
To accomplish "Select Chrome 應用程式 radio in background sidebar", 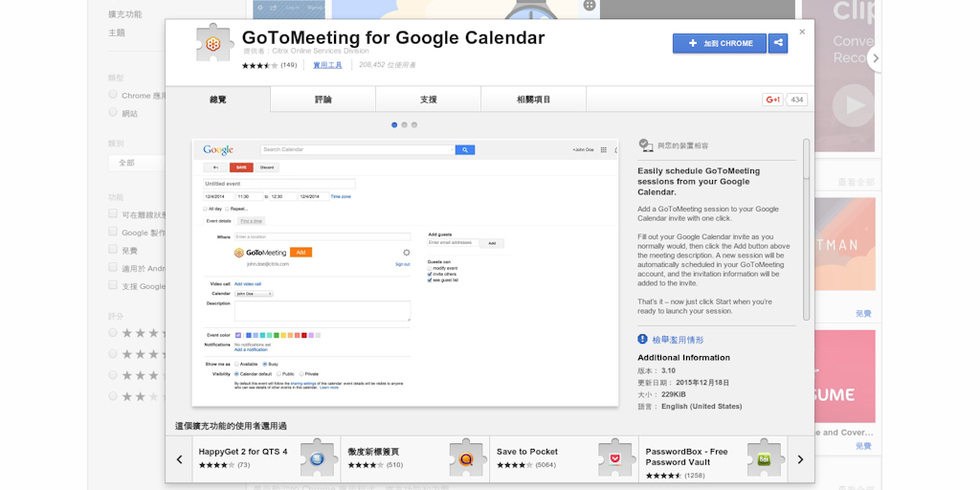I will coord(113,95).
